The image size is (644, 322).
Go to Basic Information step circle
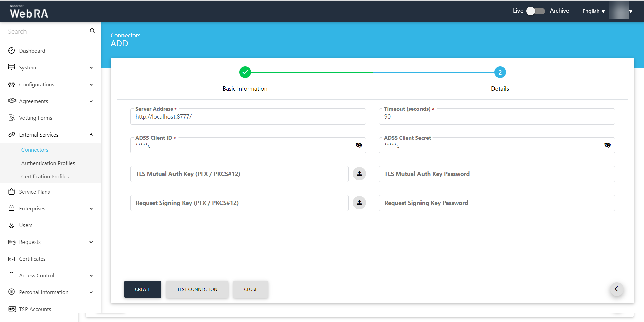tap(245, 72)
